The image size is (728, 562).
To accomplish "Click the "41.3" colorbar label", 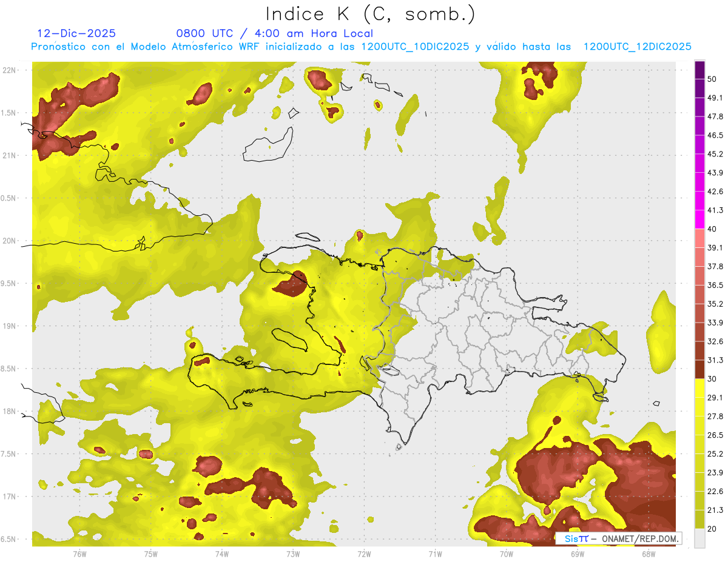I will [x=715, y=210].
